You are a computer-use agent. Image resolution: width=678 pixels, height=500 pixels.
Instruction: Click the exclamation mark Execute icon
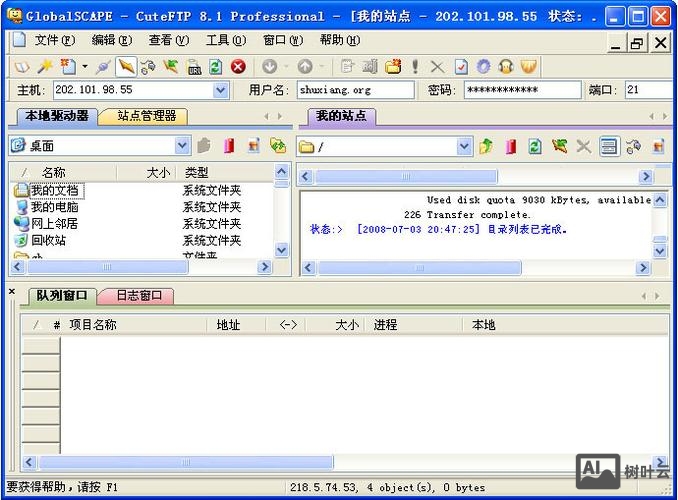pos(415,67)
